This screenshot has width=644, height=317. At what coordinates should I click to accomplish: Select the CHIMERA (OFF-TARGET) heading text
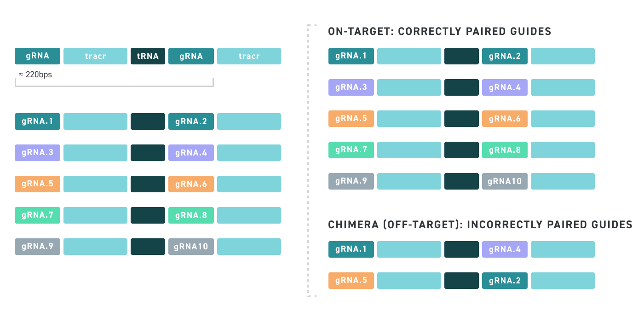(480, 225)
